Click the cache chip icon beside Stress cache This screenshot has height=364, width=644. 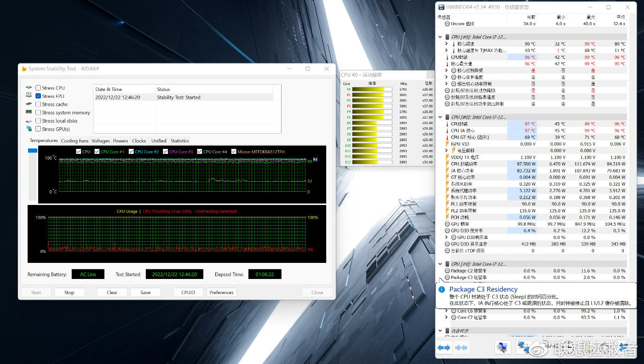pos(29,104)
